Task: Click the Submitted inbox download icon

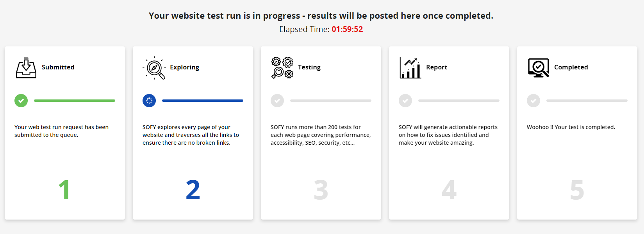Action: (x=26, y=67)
